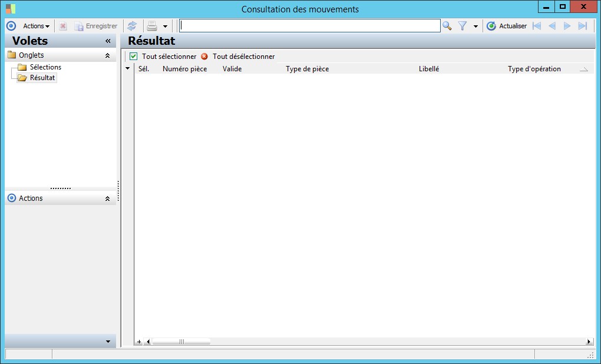Sort by Type d'opération column
This screenshot has height=364, width=601.
[534, 69]
